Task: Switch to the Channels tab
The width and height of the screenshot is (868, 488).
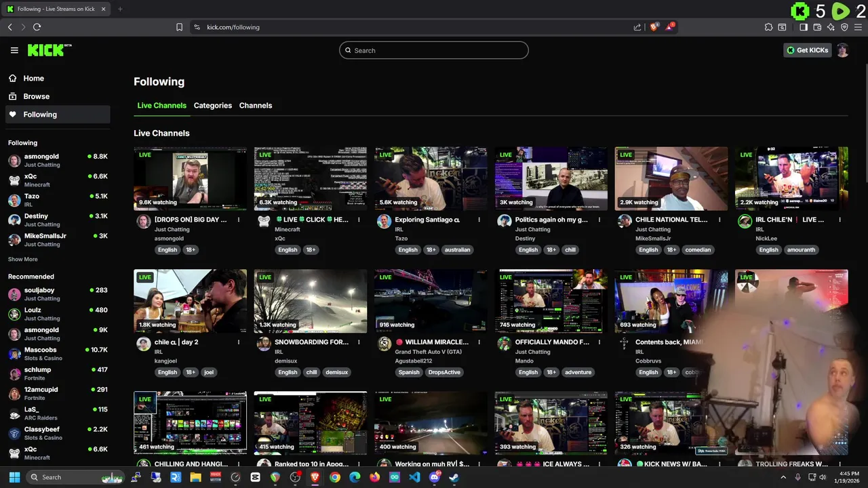Action: click(256, 106)
